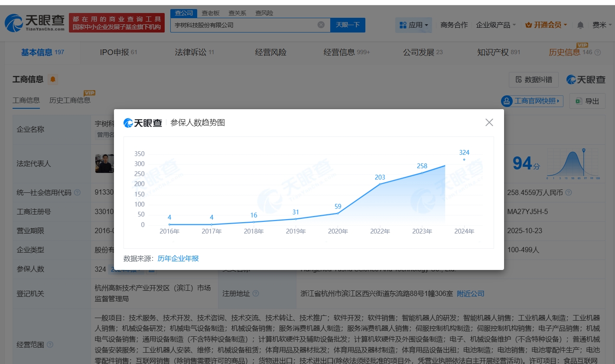Image resolution: width=615 pixels, height=364 pixels.
Task: Click help icon next to 258.4559万人民币
Action: point(569,192)
